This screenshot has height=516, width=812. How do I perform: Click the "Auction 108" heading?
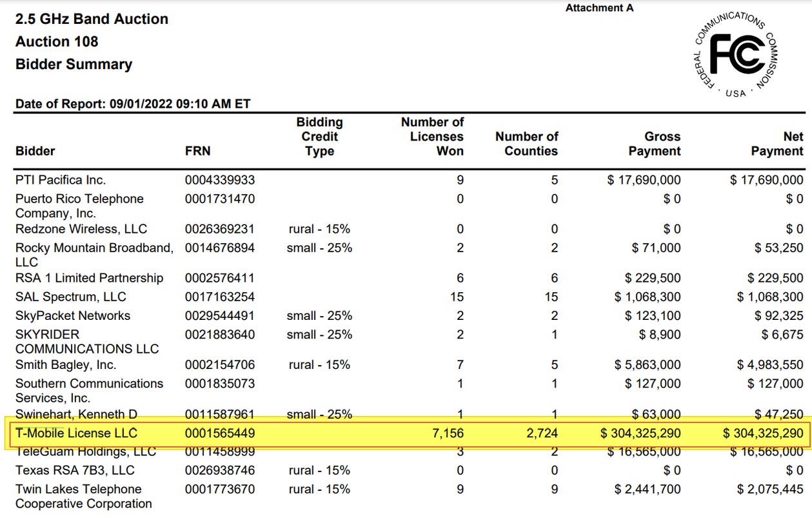(x=57, y=42)
